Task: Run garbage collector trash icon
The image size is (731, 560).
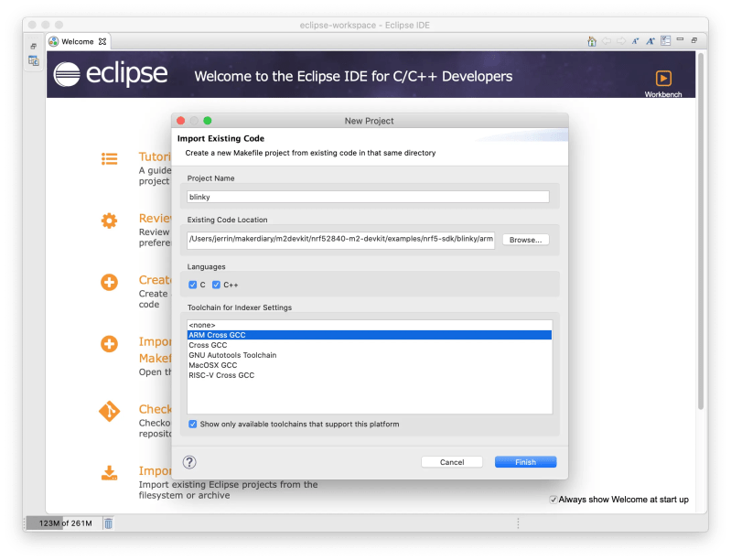Action: click(108, 523)
